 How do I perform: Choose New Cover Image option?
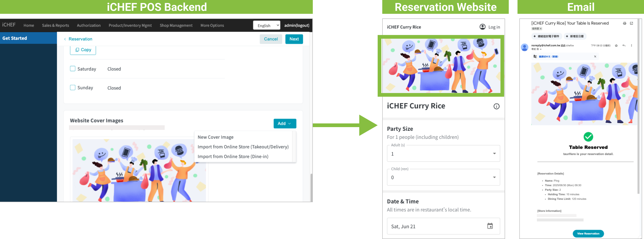click(x=215, y=137)
